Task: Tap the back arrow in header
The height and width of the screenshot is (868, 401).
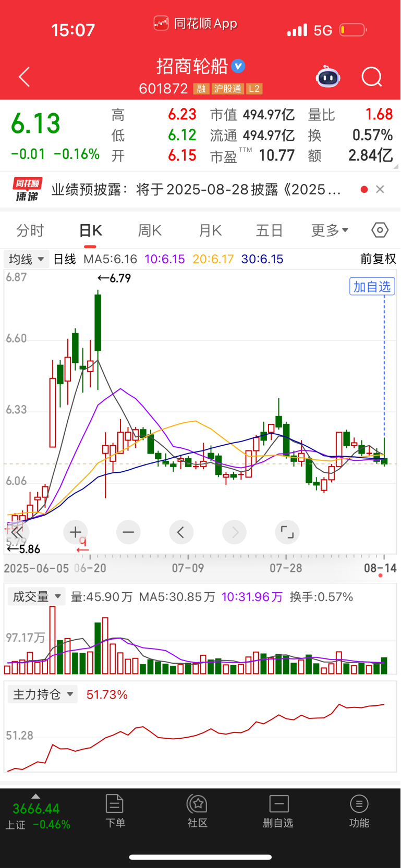Action: pos(25,77)
